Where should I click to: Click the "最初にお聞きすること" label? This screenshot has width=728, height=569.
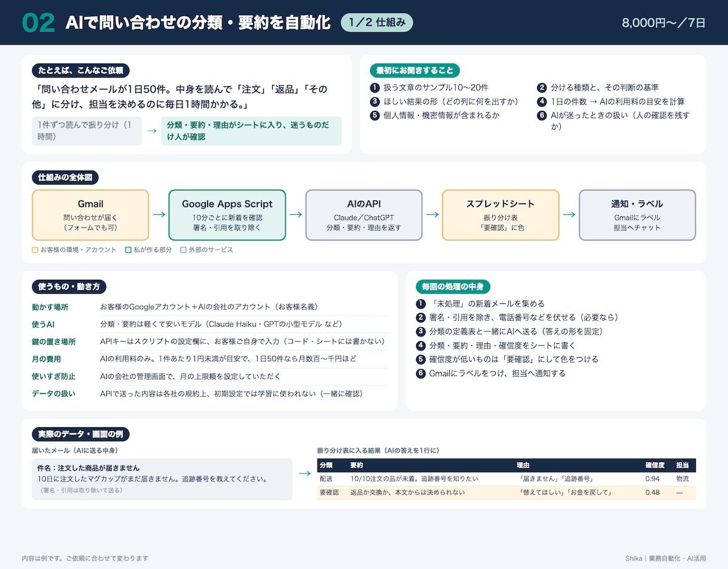[x=415, y=70]
